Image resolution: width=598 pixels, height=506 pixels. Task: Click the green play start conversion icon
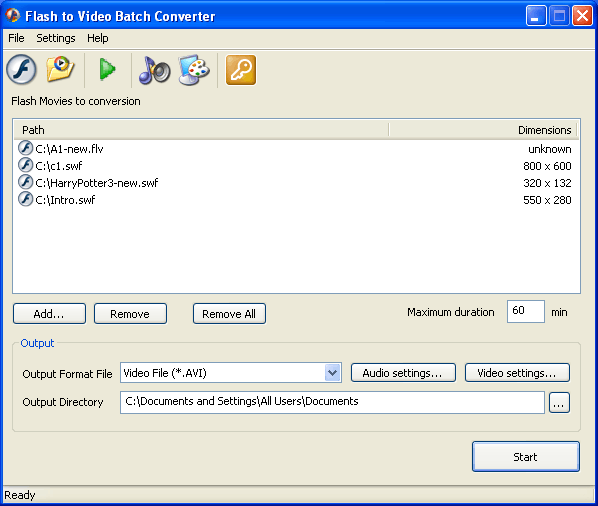tap(108, 69)
